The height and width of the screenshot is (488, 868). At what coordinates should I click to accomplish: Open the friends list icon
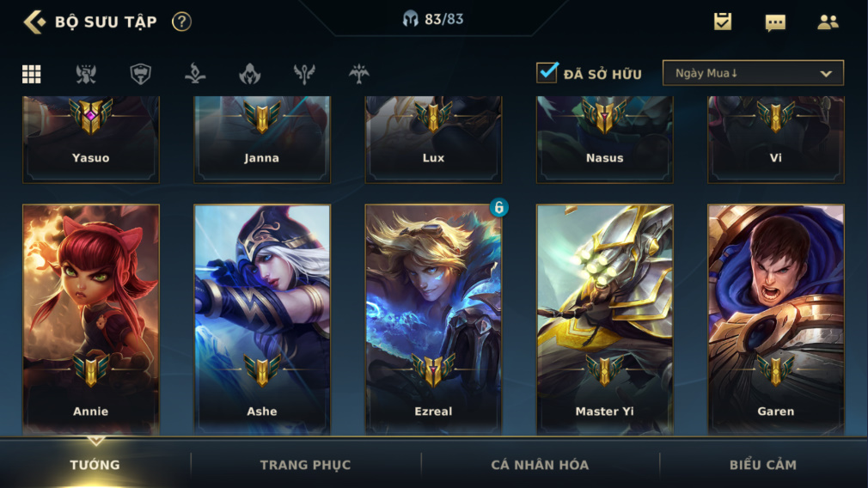(x=828, y=22)
